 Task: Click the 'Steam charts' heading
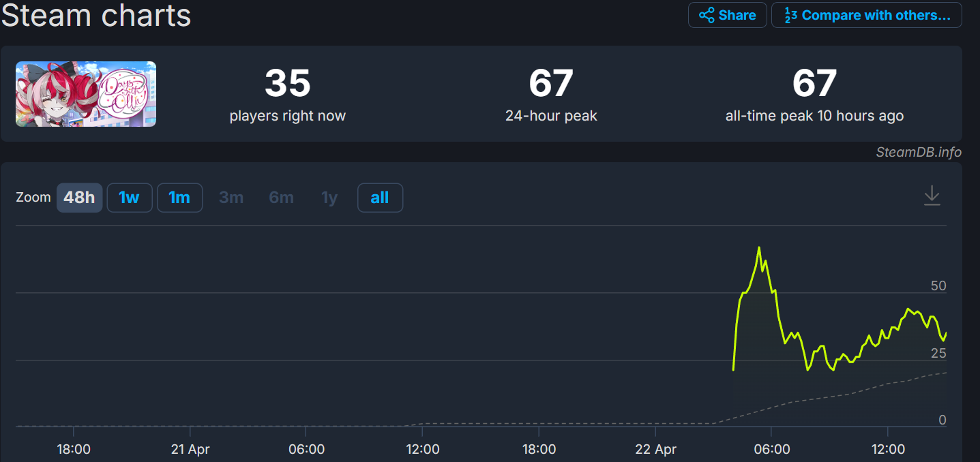[96, 15]
